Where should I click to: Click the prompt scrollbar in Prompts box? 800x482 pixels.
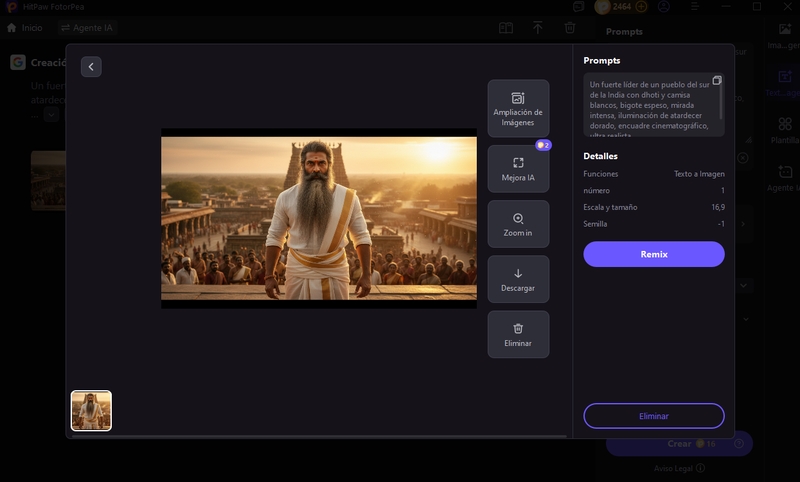[721, 100]
